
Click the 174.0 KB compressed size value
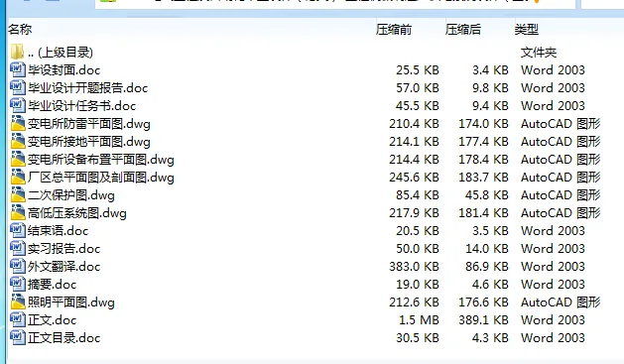tap(483, 124)
